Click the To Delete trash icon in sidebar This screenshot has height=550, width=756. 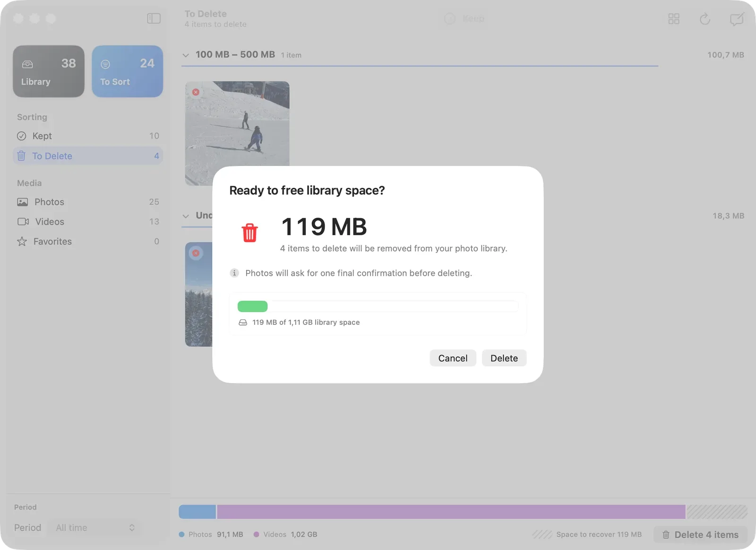[x=21, y=156]
